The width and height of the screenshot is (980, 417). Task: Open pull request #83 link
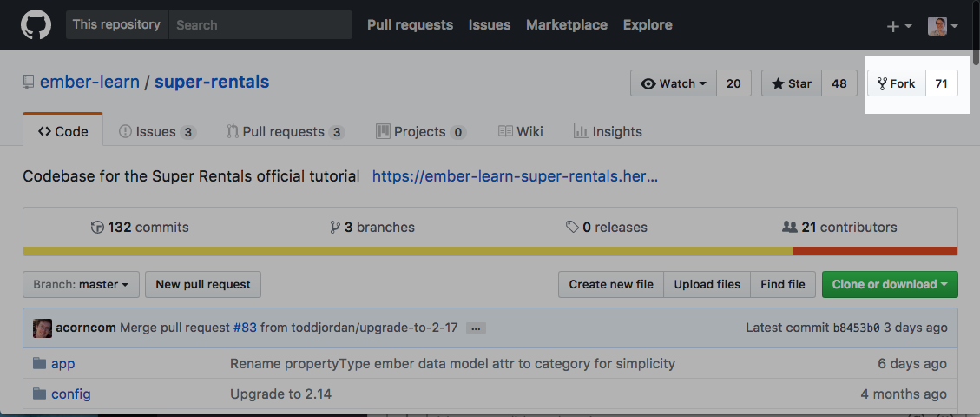[245, 328]
